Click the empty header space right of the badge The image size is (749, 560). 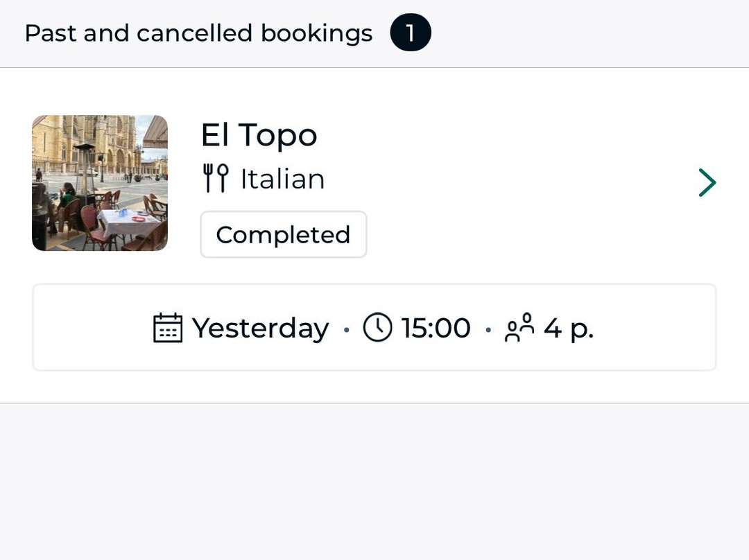(590, 33)
